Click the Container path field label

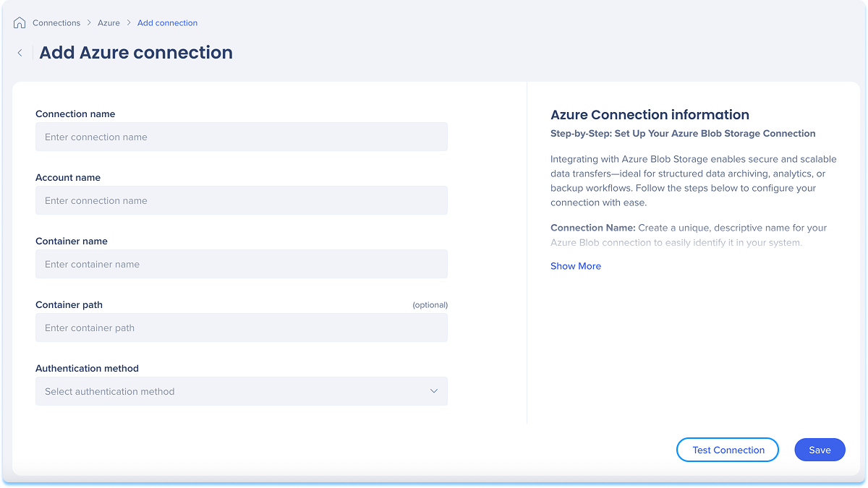(69, 304)
